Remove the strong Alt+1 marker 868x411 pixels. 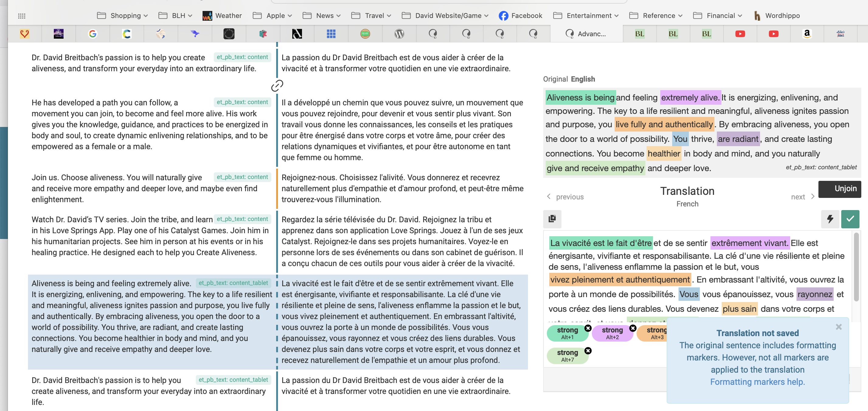pyautogui.click(x=588, y=328)
